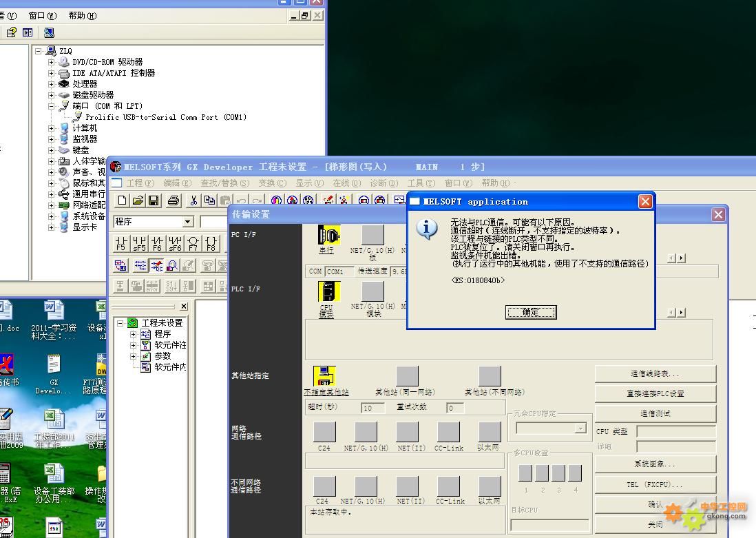Open 变换(C) menu
The width and height of the screenshot is (756, 538).
273,183
